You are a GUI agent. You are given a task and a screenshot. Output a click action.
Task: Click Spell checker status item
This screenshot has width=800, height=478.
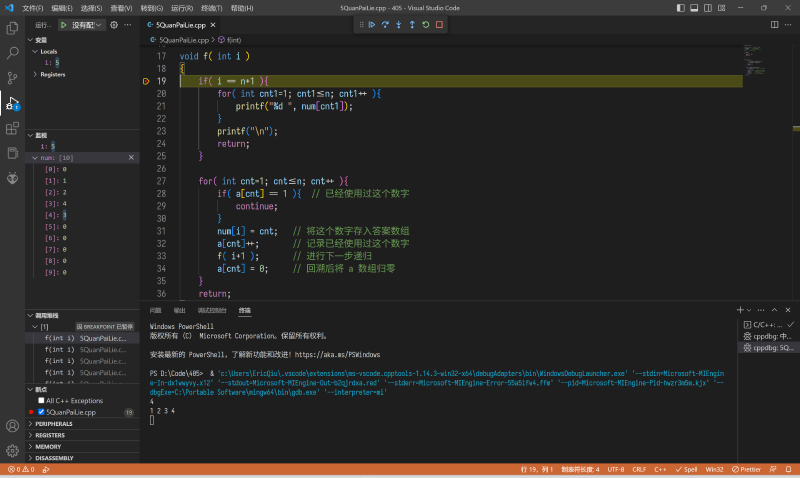[686, 469]
